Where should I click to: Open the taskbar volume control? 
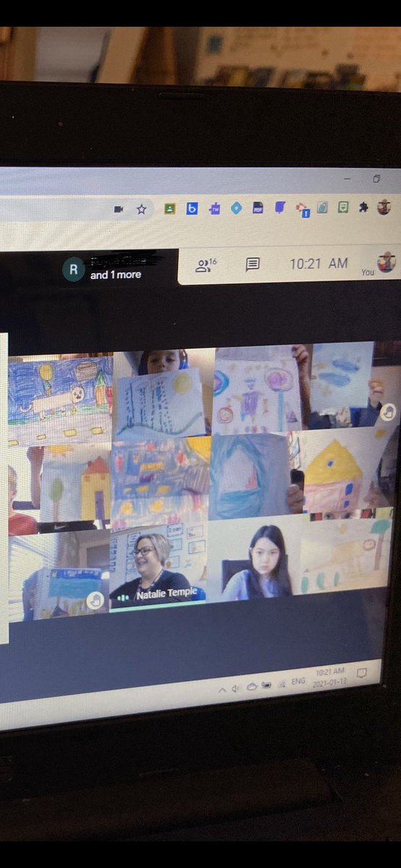tap(236, 689)
